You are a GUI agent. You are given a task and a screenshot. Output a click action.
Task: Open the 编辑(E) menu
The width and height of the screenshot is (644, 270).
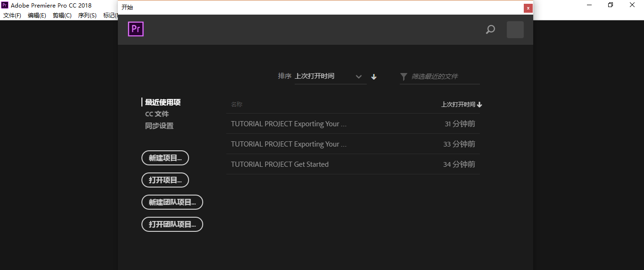37,16
